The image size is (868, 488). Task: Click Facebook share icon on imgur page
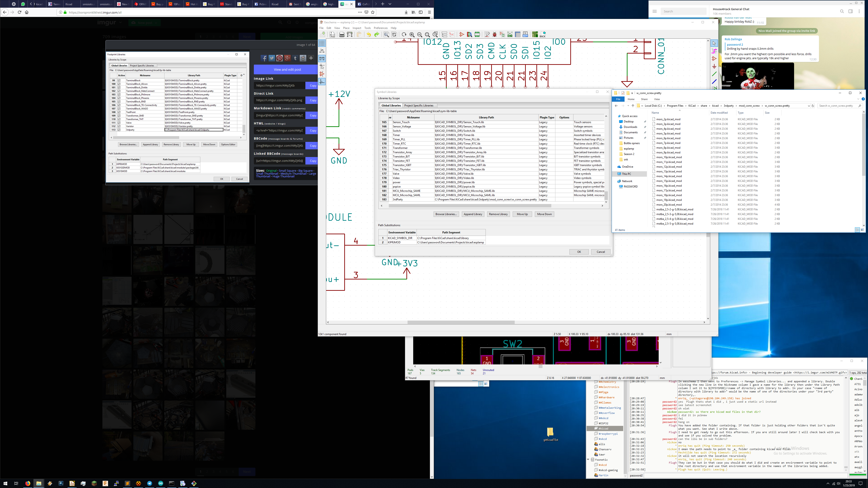tap(264, 58)
